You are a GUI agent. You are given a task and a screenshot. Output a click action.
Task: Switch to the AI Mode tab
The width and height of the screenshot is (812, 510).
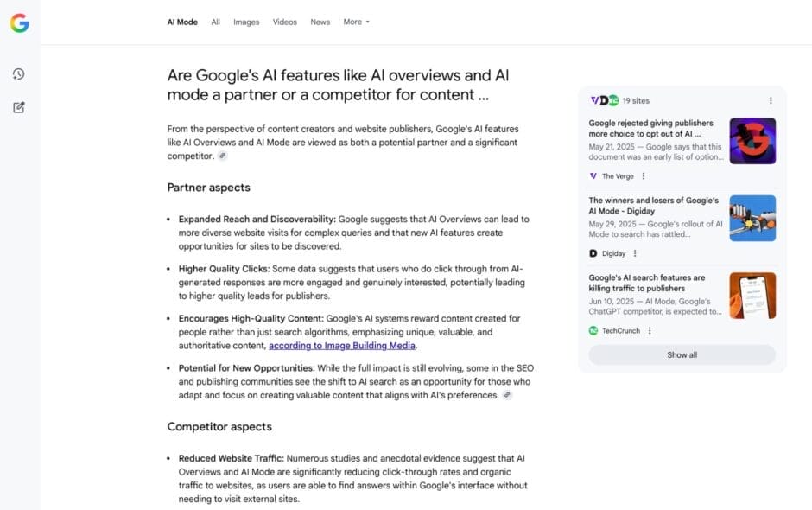point(182,22)
